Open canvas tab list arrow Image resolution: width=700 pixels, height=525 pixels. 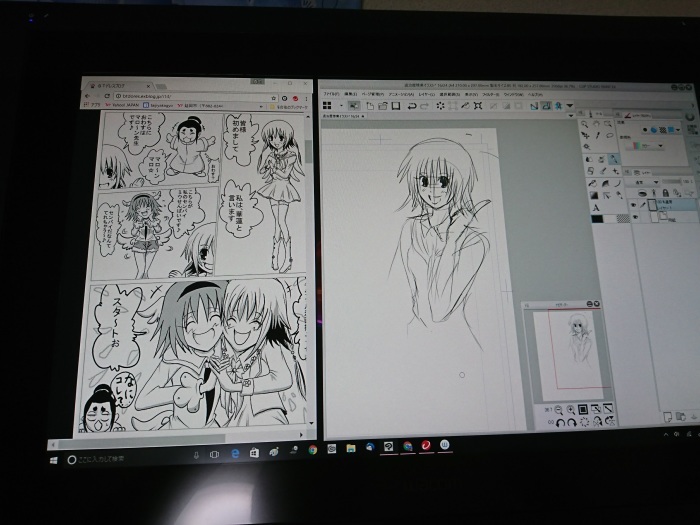point(571,116)
